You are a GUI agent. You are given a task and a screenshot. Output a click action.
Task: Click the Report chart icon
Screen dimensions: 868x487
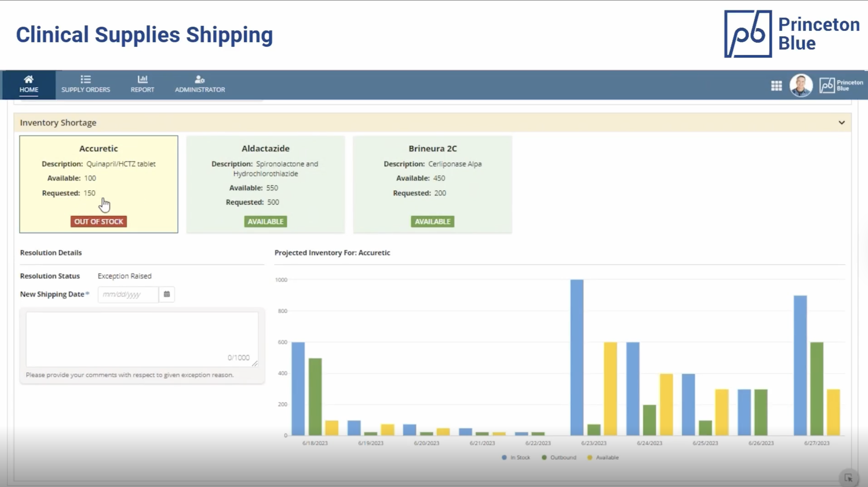click(x=142, y=79)
